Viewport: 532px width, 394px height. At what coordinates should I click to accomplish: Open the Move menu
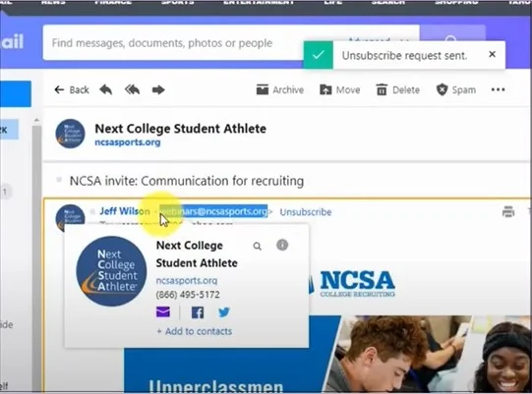339,89
